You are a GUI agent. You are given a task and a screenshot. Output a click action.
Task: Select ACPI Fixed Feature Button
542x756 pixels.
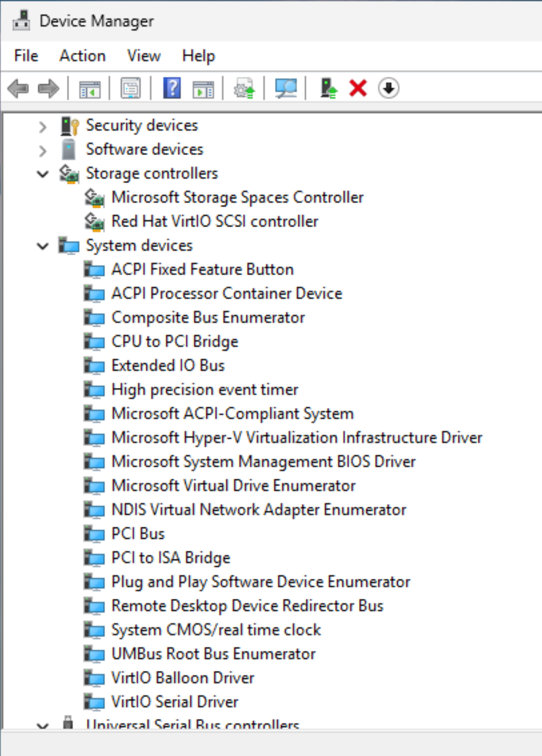click(x=203, y=269)
